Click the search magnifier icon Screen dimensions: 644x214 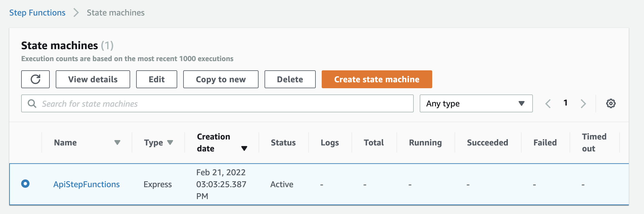[32, 103]
